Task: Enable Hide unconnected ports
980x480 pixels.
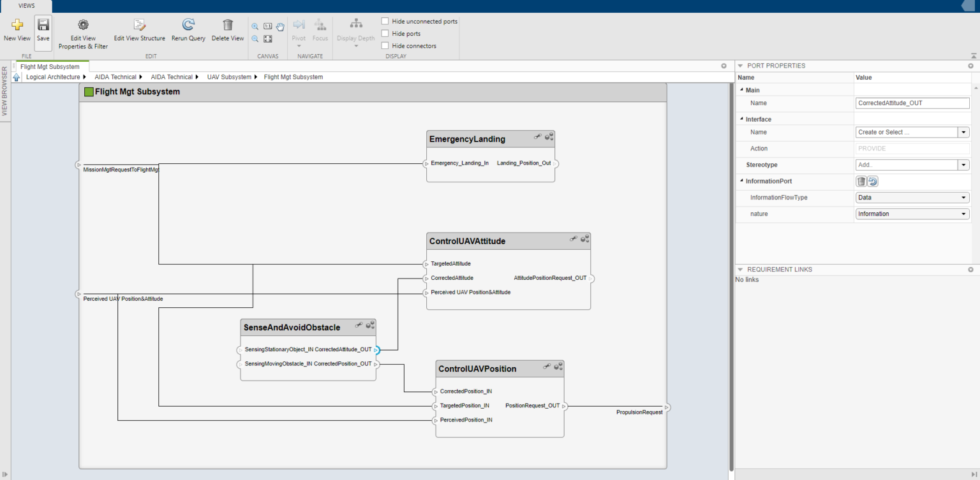Action: pyautogui.click(x=385, y=20)
